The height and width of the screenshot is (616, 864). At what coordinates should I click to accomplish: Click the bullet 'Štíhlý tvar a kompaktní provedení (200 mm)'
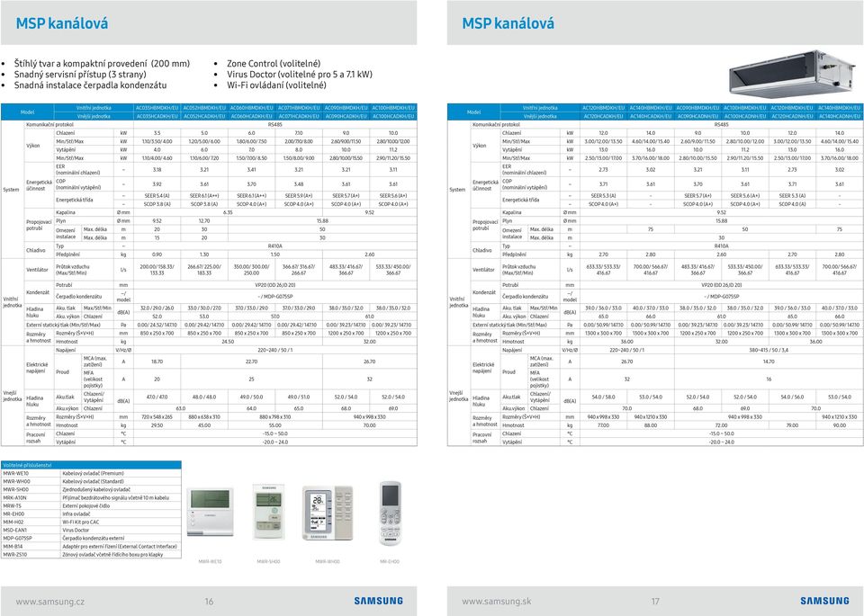pyautogui.click(x=102, y=63)
